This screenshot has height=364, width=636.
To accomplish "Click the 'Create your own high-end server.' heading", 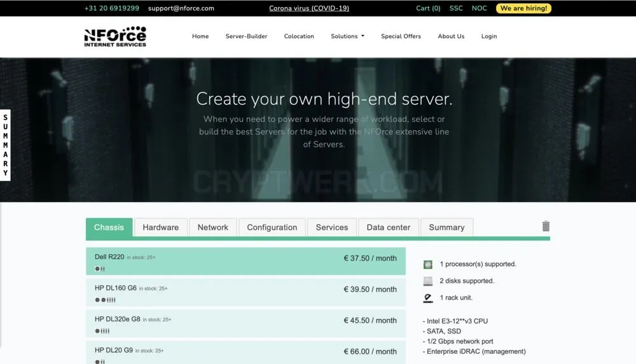I will tap(324, 99).
